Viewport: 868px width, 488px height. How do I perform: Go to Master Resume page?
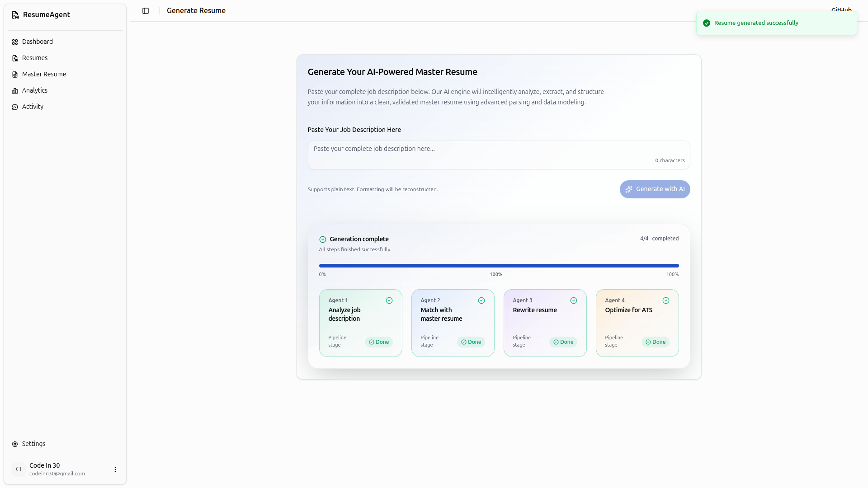[x=44, y=74]
